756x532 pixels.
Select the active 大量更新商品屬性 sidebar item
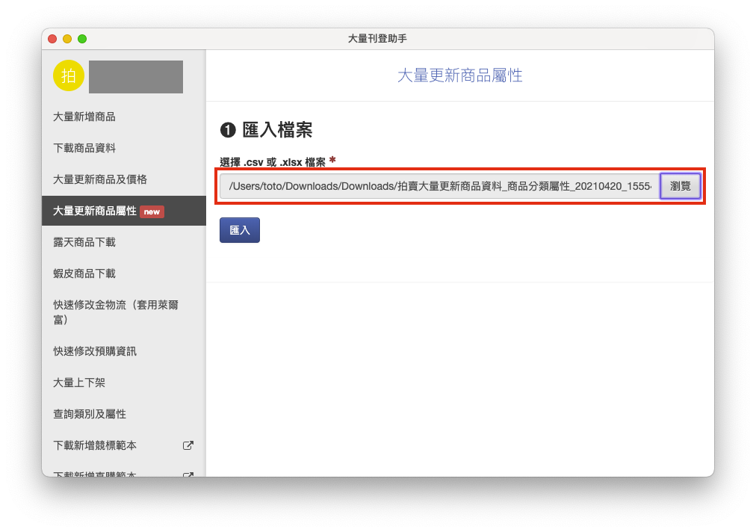[95, 211]
